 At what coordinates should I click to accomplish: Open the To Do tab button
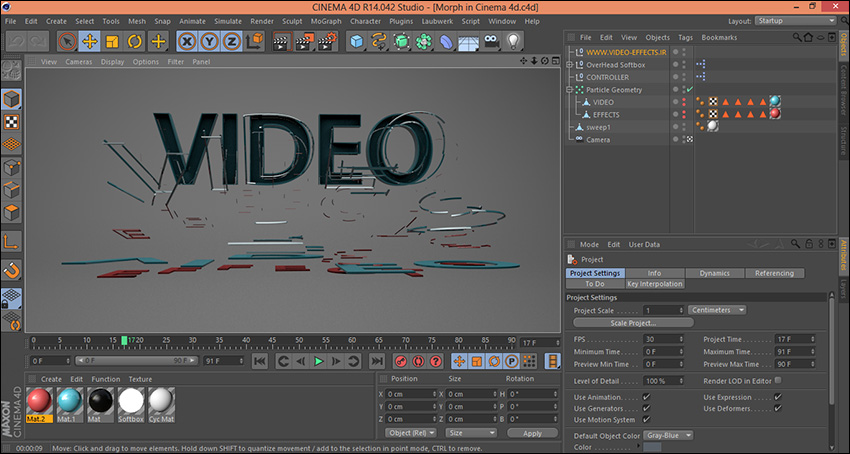595,284
